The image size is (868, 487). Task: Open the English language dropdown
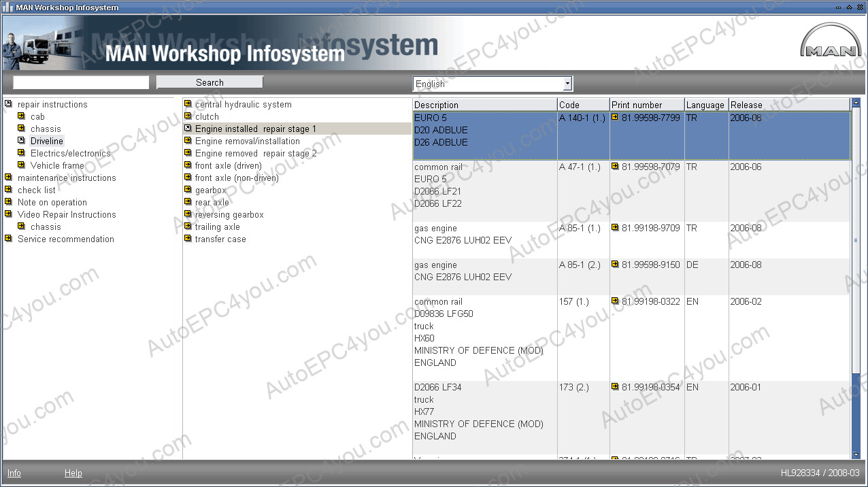(567, 84)
